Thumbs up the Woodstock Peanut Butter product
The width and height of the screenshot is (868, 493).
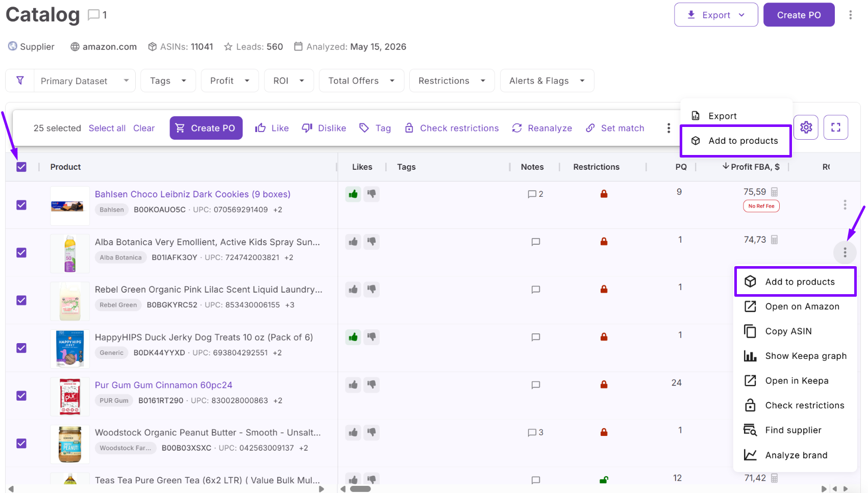[353, 432]
